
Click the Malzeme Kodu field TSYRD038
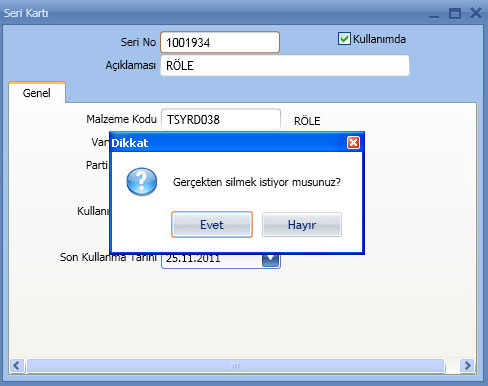(x=221, y=119)
